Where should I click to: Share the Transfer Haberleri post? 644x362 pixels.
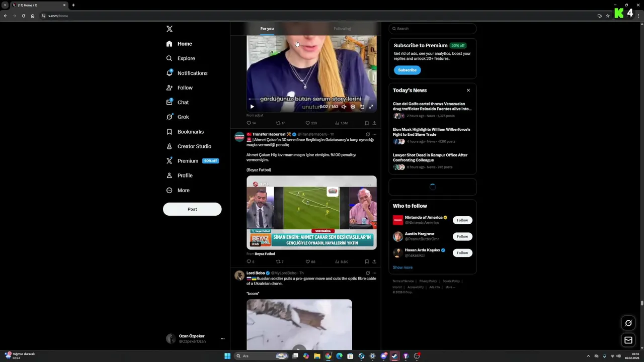click(x=374, y=261)
